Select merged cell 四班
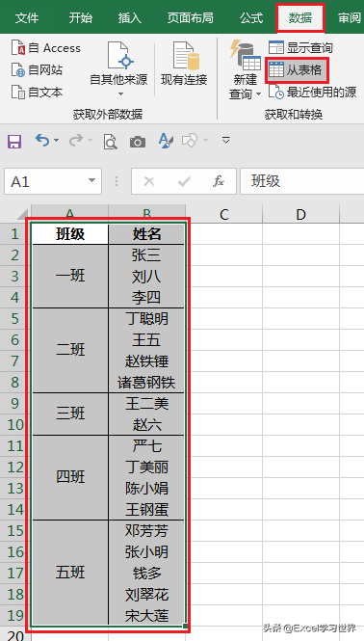This screenshot has height=641, width=364. [70, 477]
